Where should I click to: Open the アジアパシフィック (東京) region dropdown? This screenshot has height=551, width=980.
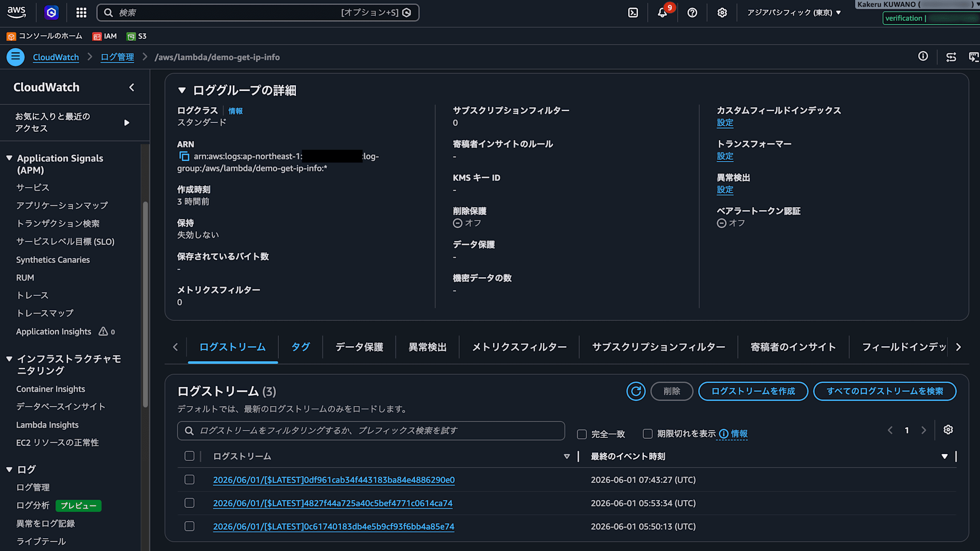pyautogui.click(x=794, y=13)
